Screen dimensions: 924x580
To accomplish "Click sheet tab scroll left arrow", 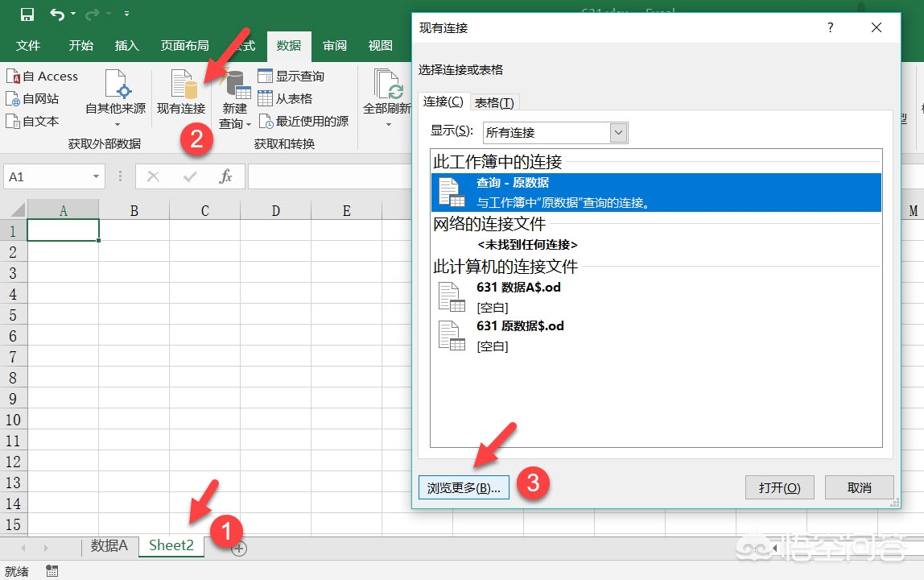I will coord(23,548).
